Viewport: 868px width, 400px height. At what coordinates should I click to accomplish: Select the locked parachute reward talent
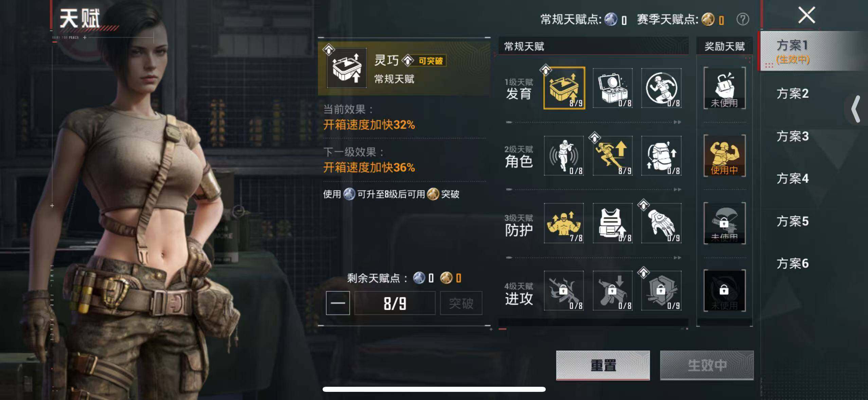[x=724, y=223]
